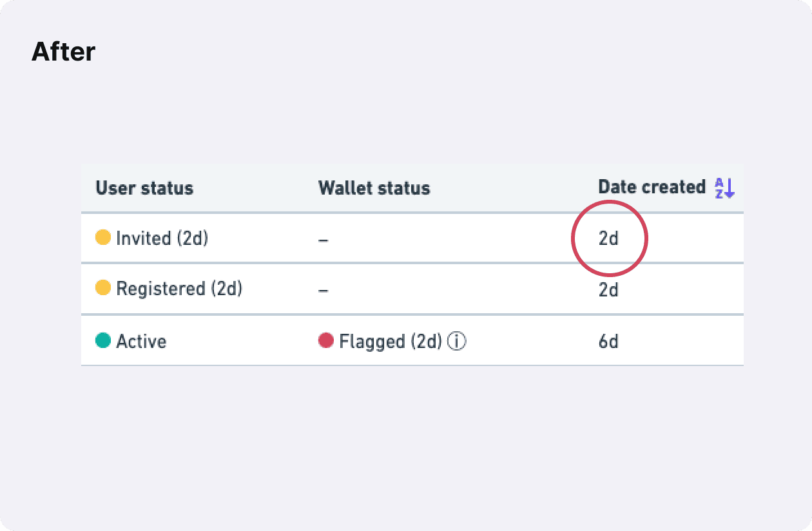
Task: Click the green Active status dot
Action: click(103, 340)
